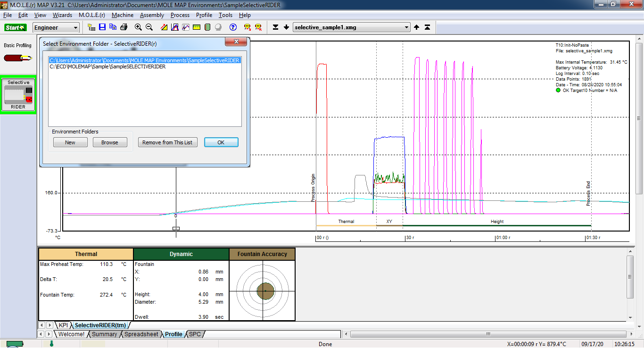Click the second yellow M.O.L.E. face icon
This screenshot has height=348, width=644.
pos(258,28)
